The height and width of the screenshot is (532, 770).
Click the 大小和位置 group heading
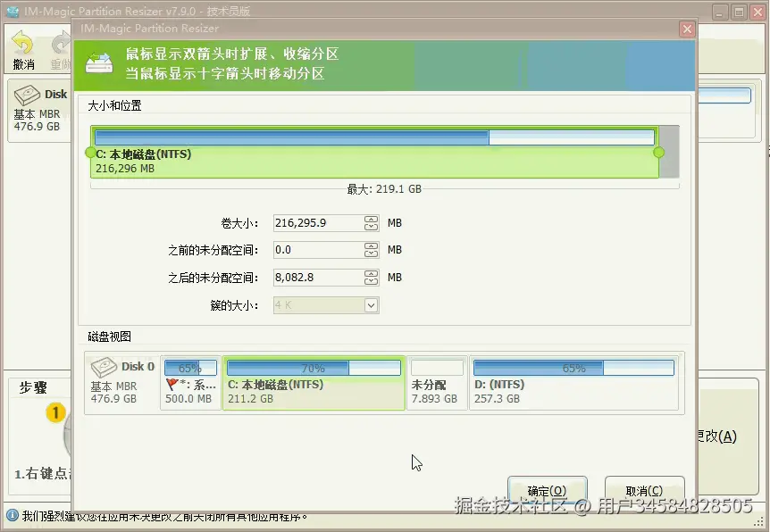[114, 105]
